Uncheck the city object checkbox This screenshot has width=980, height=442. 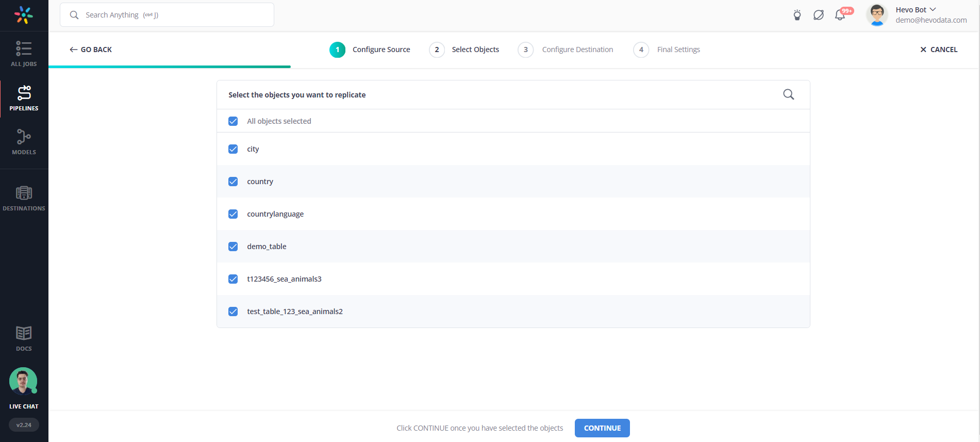click(x=233, y=149)
